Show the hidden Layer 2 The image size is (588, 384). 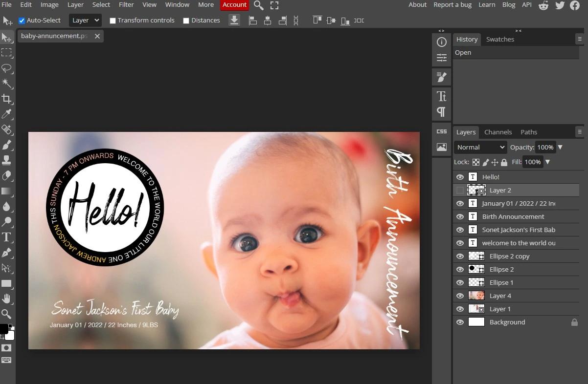click(460, 190)
